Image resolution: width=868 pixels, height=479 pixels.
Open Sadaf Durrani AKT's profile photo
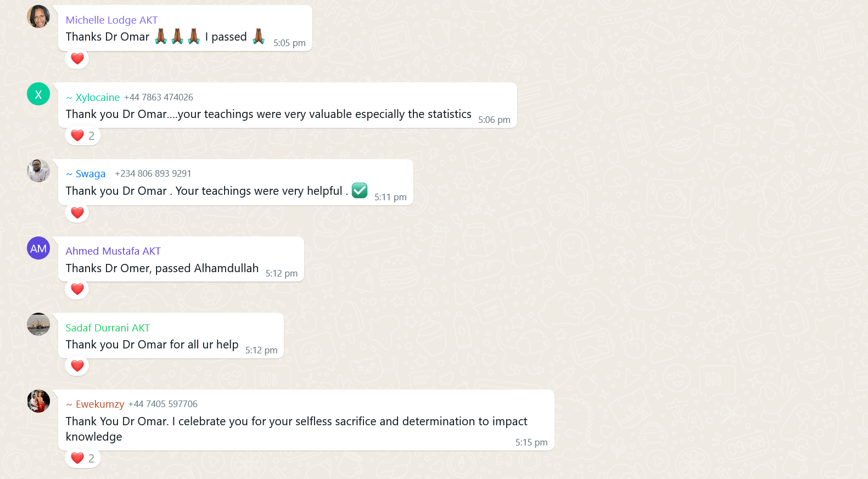click(38, 324)
